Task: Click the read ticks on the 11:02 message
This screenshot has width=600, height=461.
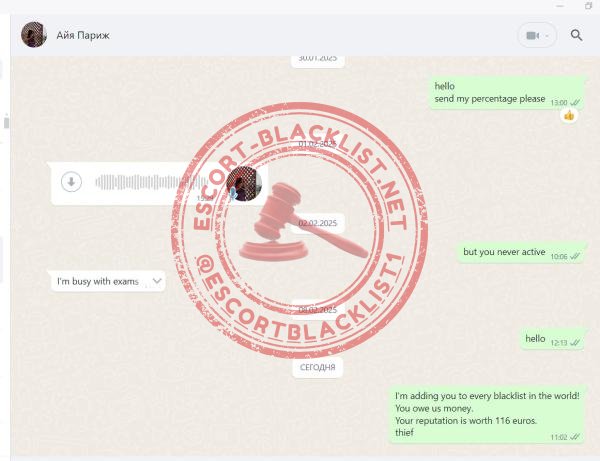Action: click(575, 437)
